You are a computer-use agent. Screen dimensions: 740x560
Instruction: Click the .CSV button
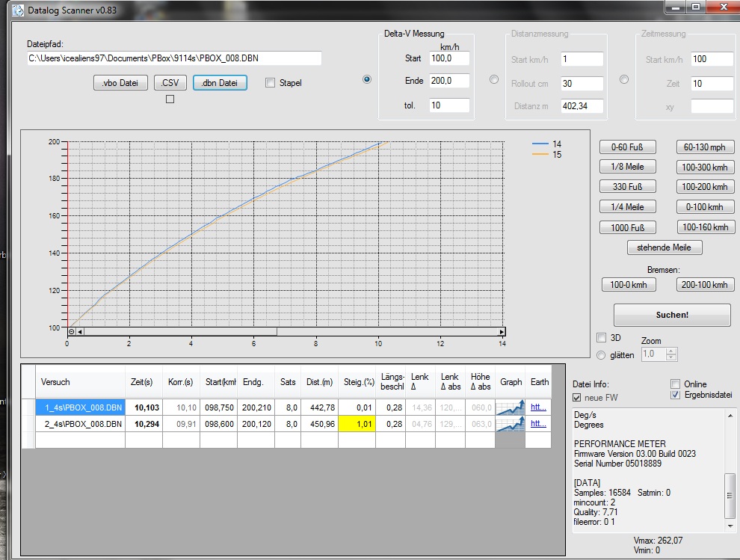click(x=170, y=83)
